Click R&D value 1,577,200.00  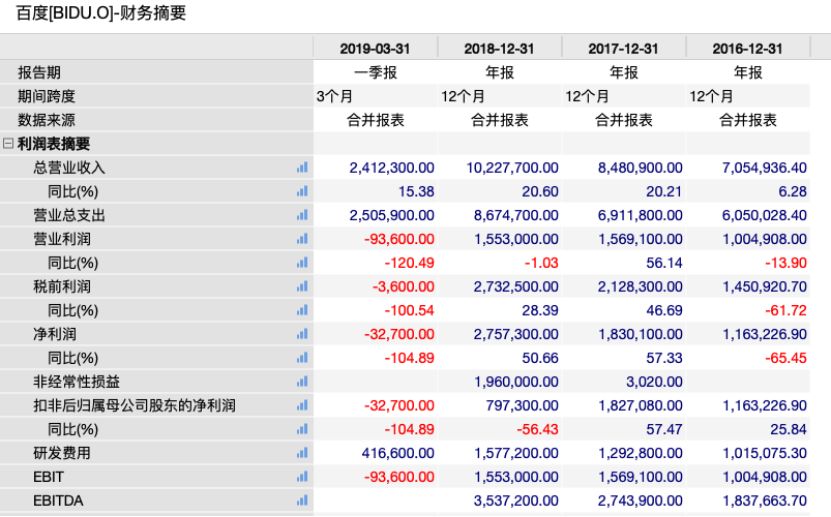point(516,453)
